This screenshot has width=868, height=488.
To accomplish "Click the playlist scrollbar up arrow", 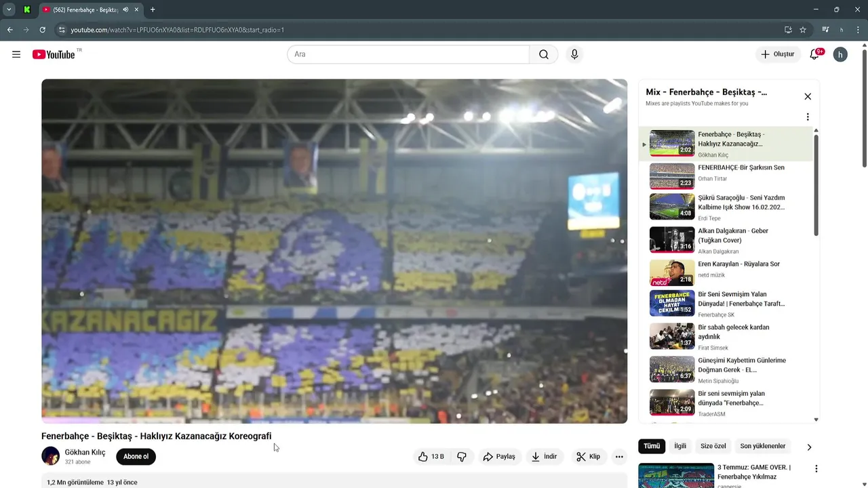I will [x=816, y=130].
